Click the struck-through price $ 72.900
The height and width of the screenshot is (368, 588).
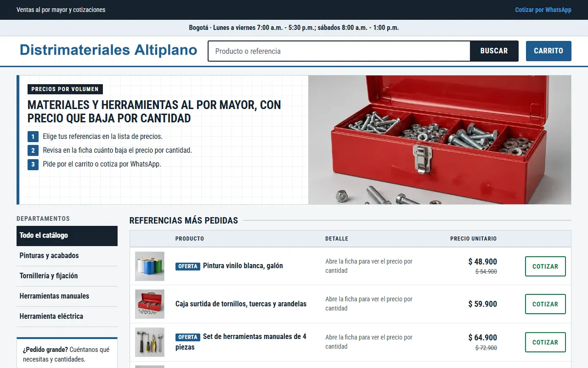(x=486, y=348)
